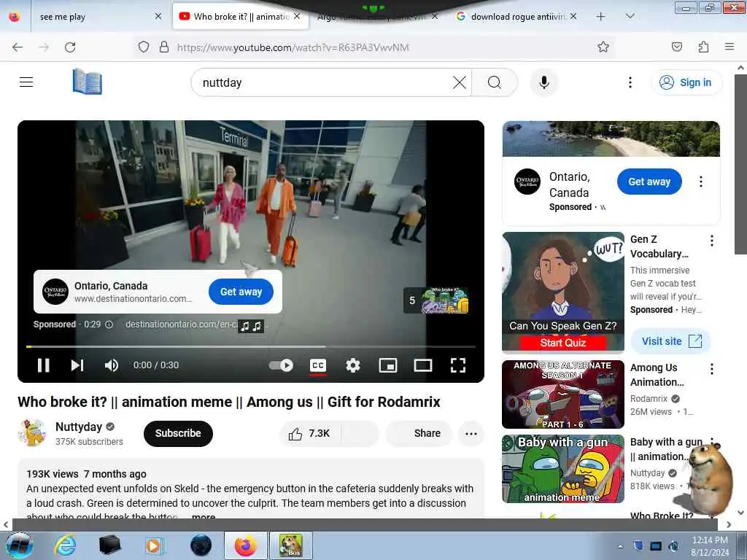Search with voice microphone icon
The height and width of the screenshot is (560, 747).
pos(544,82)
